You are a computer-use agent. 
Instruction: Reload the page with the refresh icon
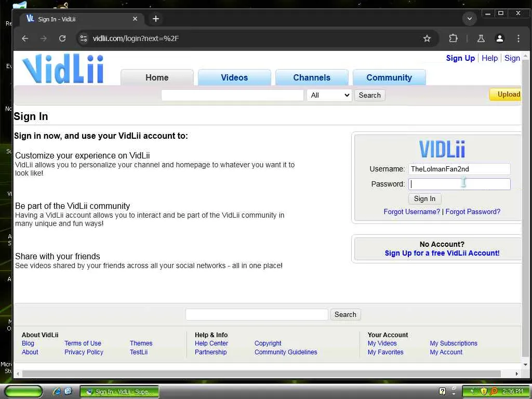click(62, 38)
